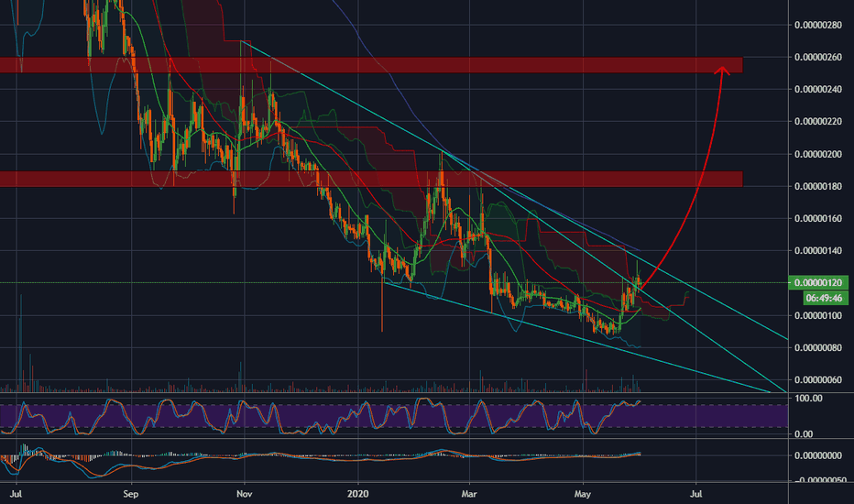Click the 0.00000140 price axis label
Viewport: 854px width, 504px height.
click(x=818, y=251)
